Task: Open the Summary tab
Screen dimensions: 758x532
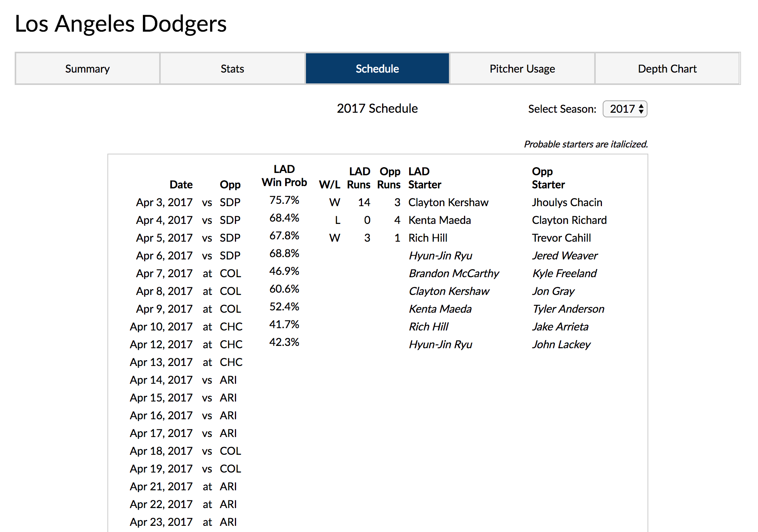Action: (87, 68)
